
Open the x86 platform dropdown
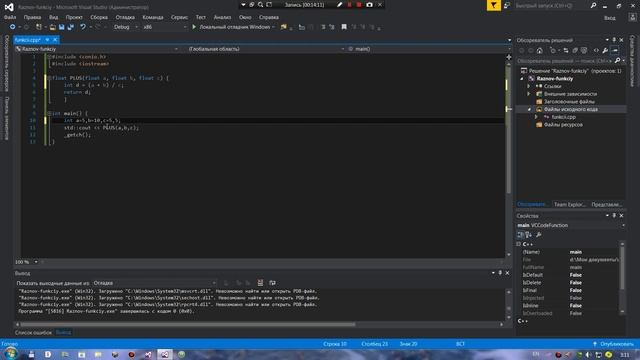[x=164, y=27]
